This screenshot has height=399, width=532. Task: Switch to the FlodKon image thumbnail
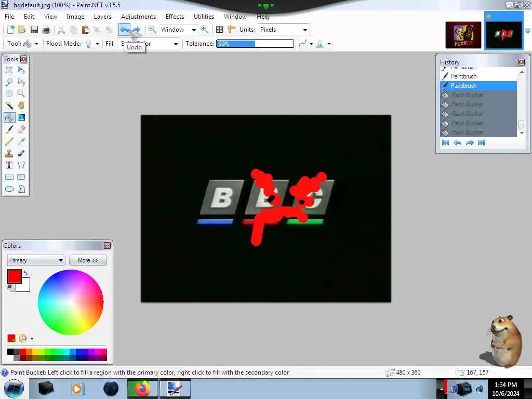click(463, 35)
